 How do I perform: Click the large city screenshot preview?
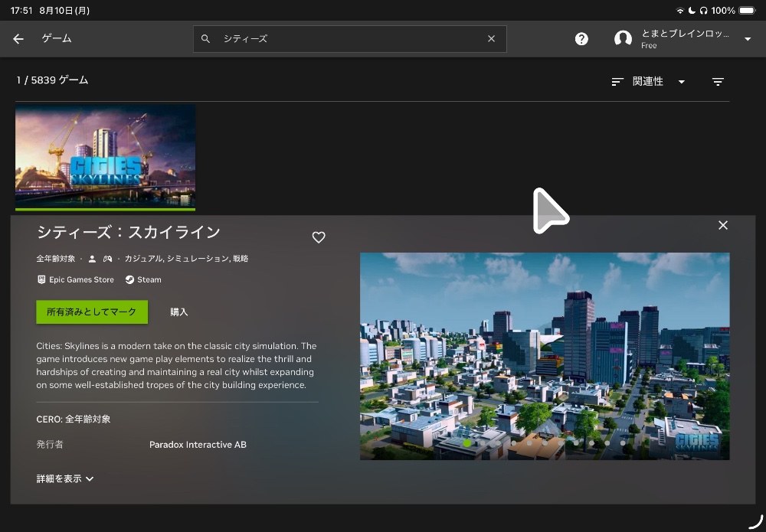[545, 356]
